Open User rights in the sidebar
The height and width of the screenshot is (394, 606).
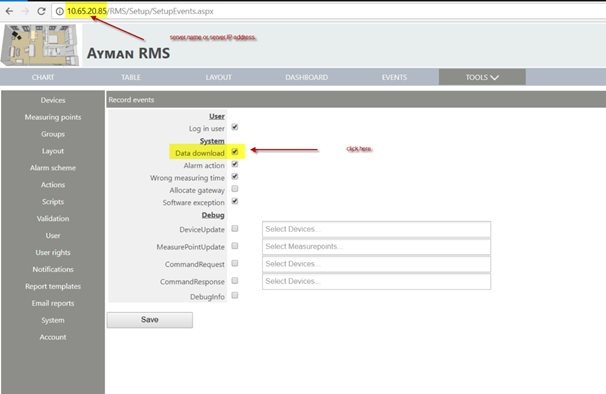[53, 252]
